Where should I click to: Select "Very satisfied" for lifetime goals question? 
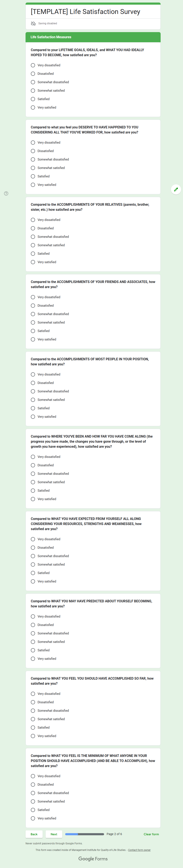(x=33, y=107)
